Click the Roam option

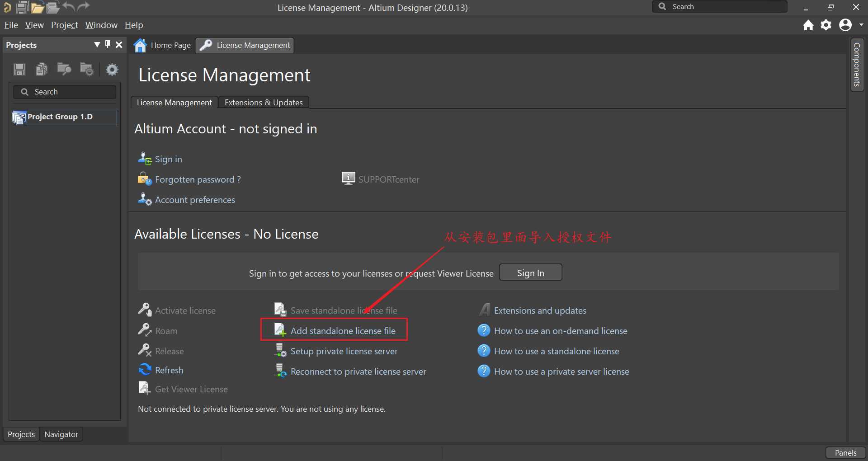(x=166, y=331)
